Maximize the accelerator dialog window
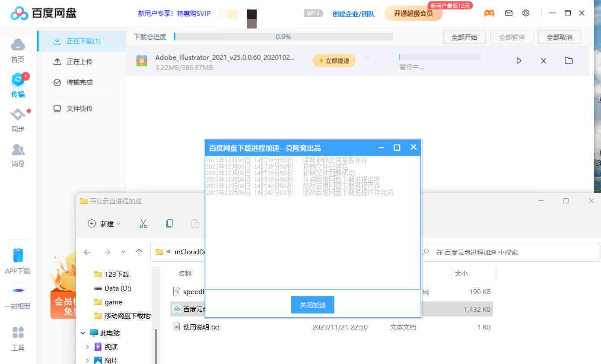601x364 pixels. pyautogui.click(x=397, y=148)
